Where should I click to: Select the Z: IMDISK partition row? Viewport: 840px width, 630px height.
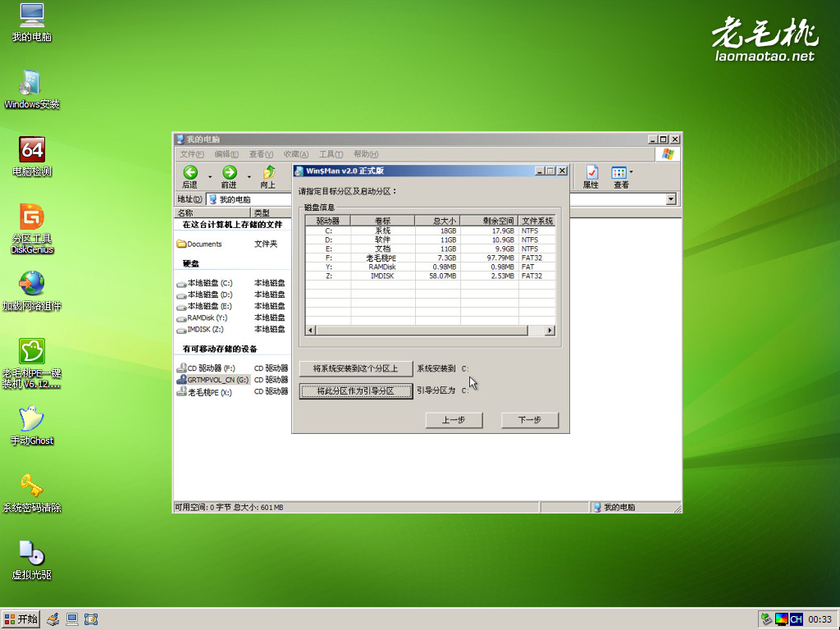[x=430, y=276]
